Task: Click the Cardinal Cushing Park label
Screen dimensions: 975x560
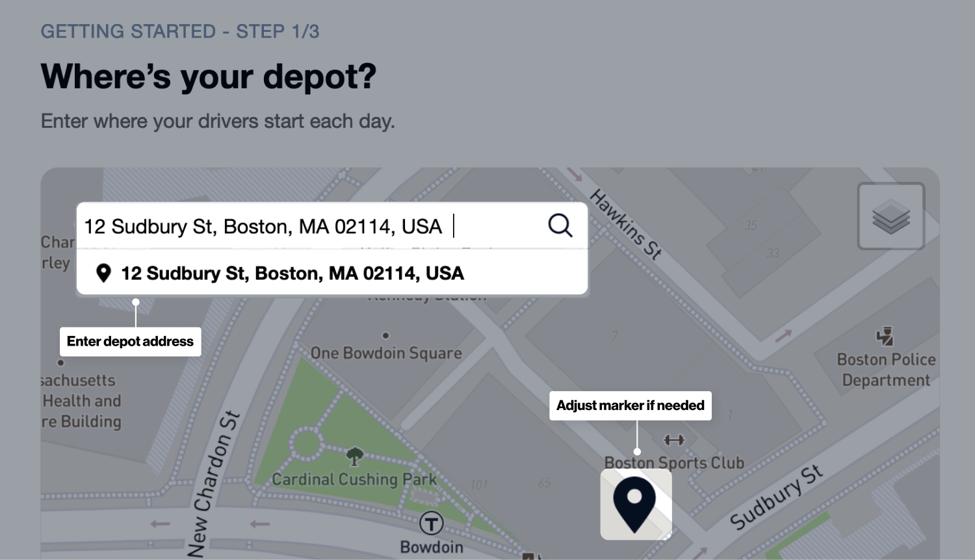Action: point(354,479)
